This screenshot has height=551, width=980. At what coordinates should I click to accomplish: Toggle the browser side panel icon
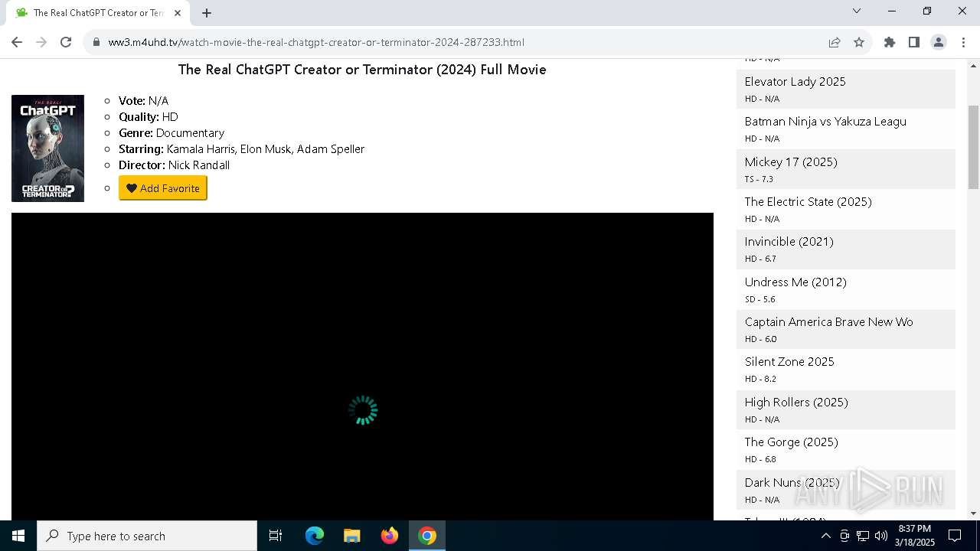point(914,42)
